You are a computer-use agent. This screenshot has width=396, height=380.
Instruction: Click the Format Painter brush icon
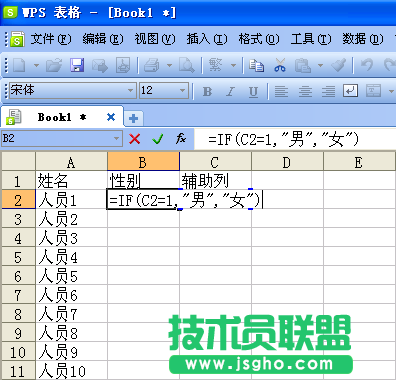pyautogui.click(x=339, y=65)
